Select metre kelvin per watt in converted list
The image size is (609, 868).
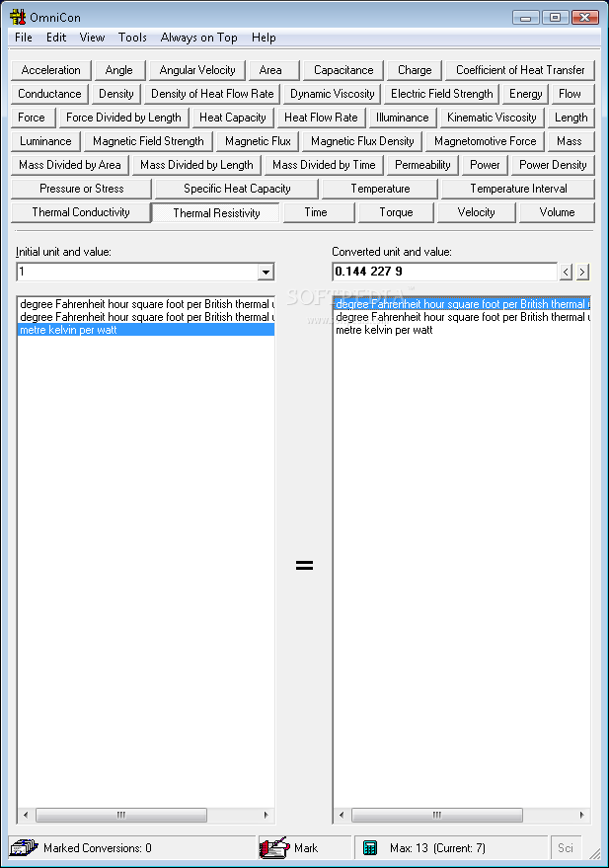(x=462, y=331)
